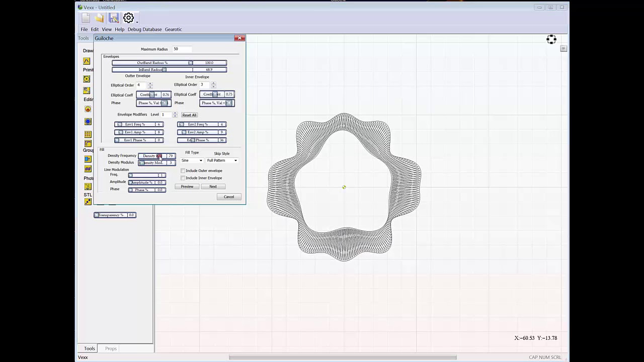644x362 pixels.
Task: Select the first Group tool icon
Action: [88, 159]
